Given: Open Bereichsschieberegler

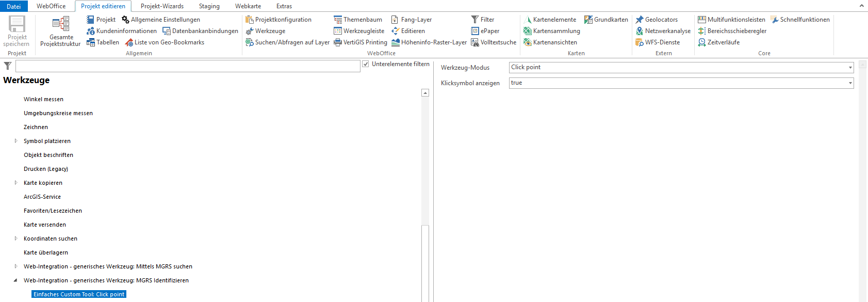Looking at the screenshot, I should [x=732, y=31].
